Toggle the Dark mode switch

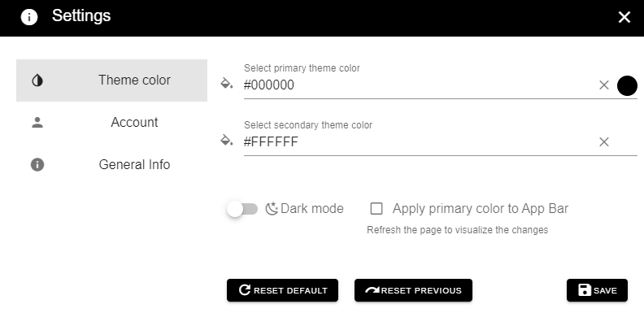click(x=242, y=209)
